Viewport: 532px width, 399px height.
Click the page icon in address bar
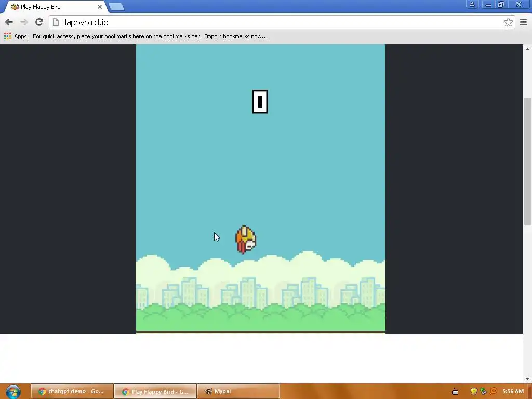click(56, 22)
